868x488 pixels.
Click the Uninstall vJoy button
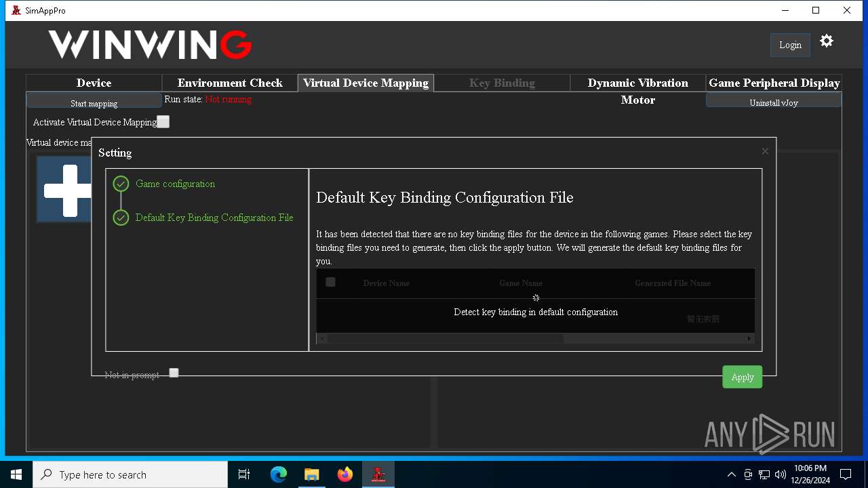click(x=774, y=100)
